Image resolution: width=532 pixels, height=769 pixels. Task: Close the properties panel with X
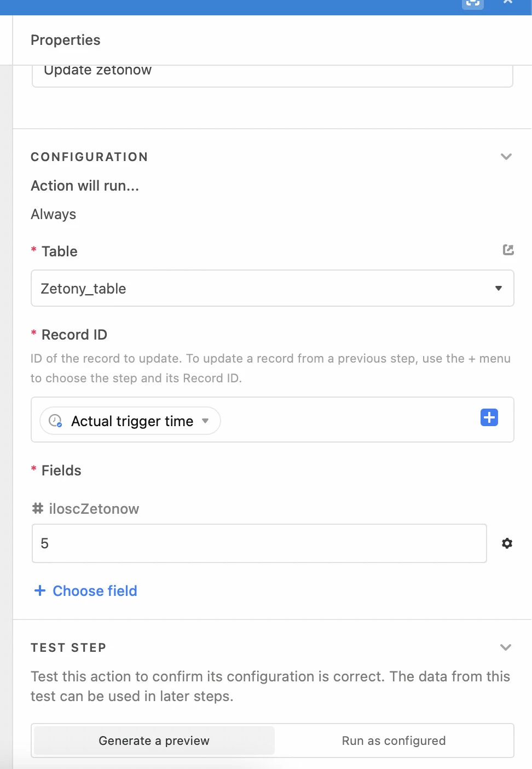point(508,2)
